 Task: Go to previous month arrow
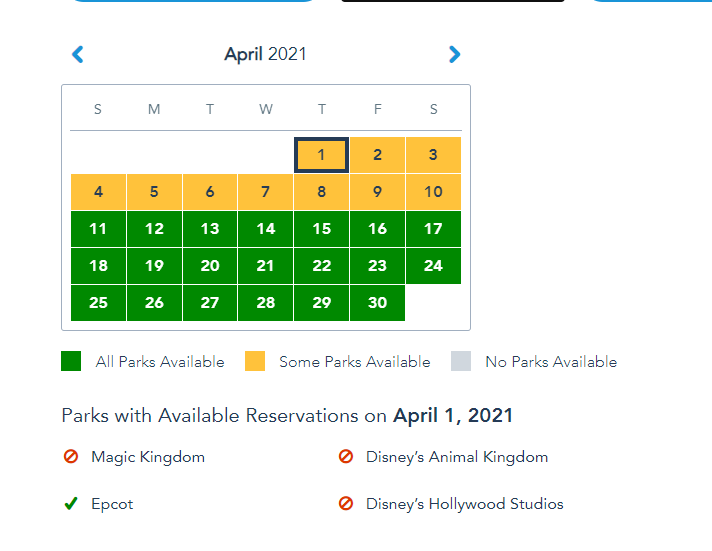pos(78,54)
